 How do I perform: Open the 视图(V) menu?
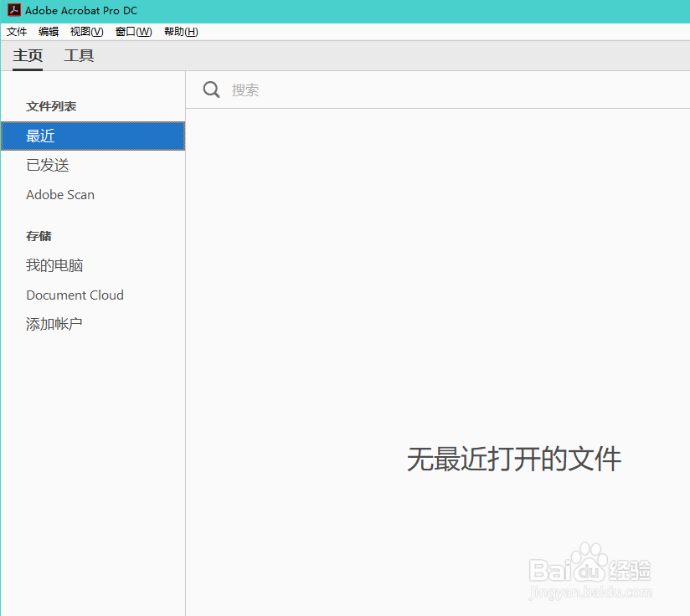[87, 32]
